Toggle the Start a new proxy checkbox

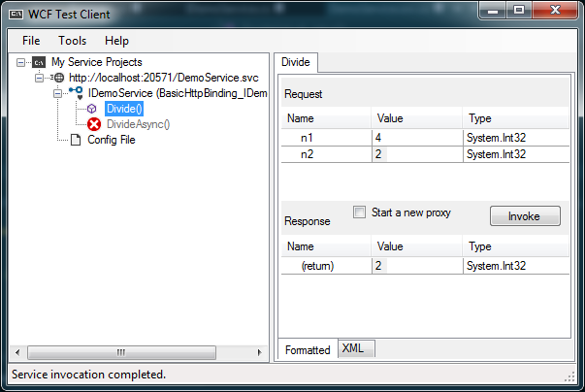click(359, 212)
